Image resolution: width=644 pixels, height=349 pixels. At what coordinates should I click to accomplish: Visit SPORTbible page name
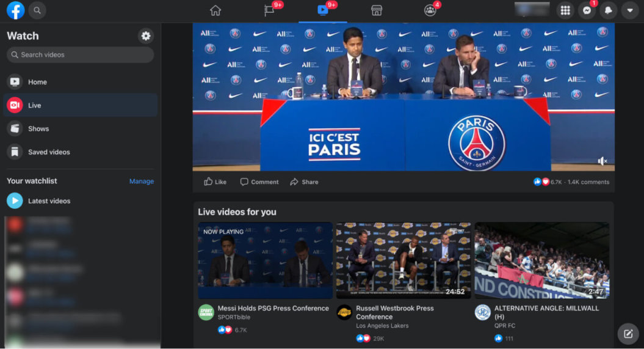(x=234, y=317)
